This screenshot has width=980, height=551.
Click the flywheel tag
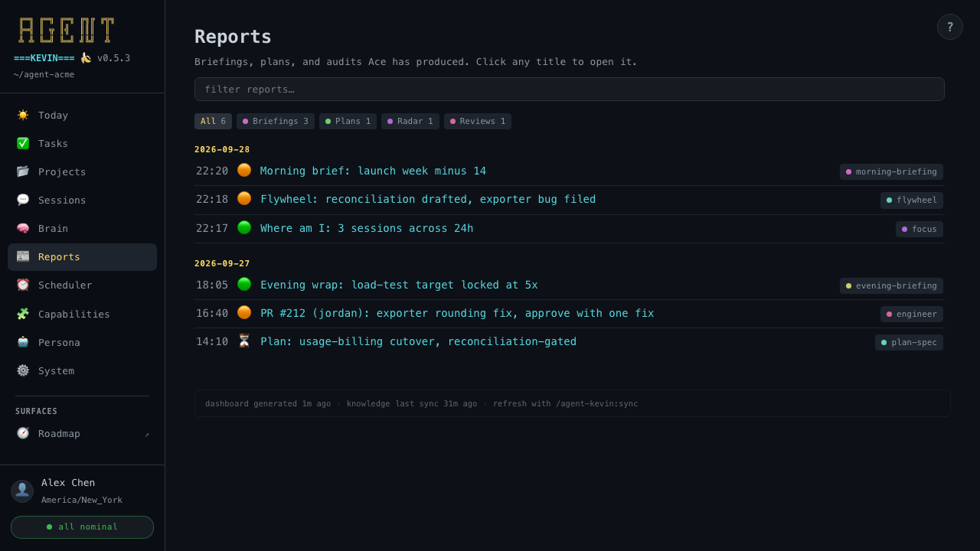click(x=912, y=200)
